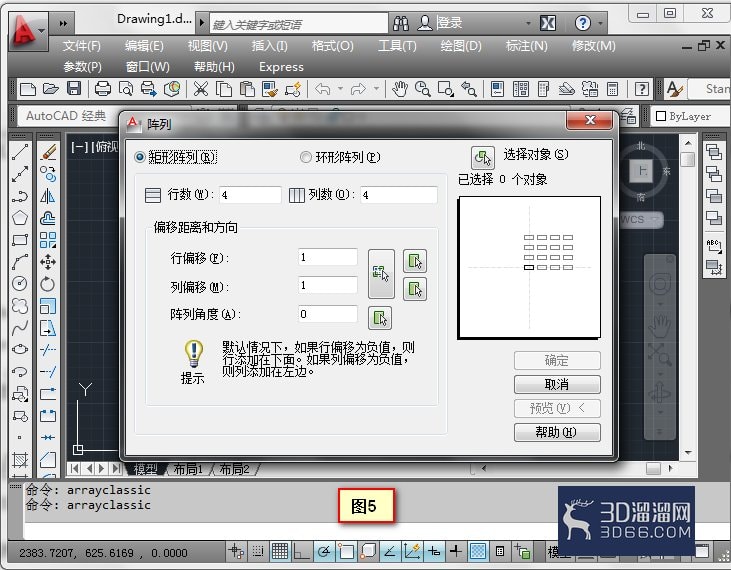731x570 pixels.
Task: Open the redo history dropdown arrow
Action: [x=376, y=89]
